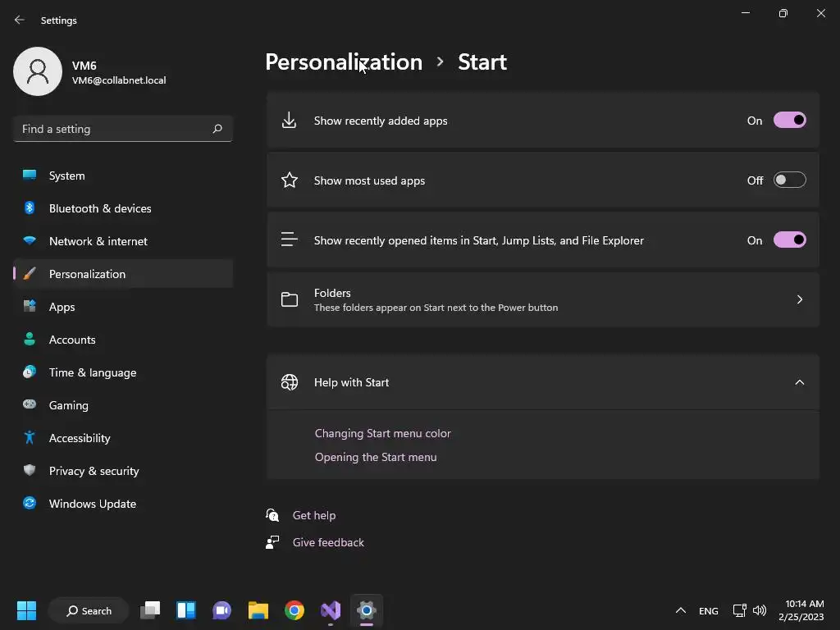
Task: Enable Show most used apps
Action: click(x=789, y=180)
